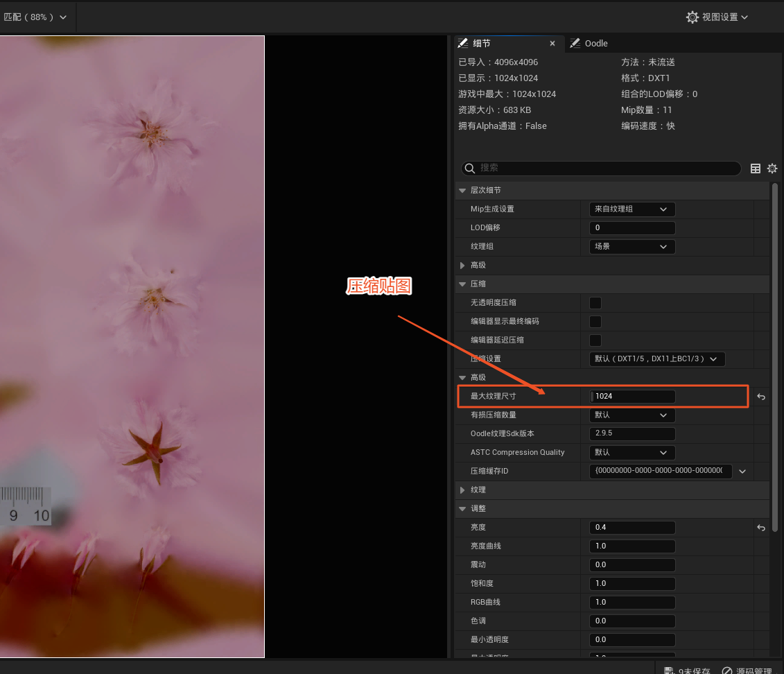
Task: Close the 细节 tab
Action: 552,43
